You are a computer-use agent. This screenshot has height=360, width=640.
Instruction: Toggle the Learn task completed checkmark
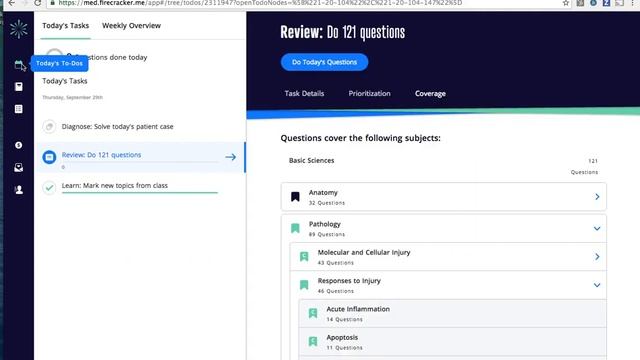click(x=49, y=188)
